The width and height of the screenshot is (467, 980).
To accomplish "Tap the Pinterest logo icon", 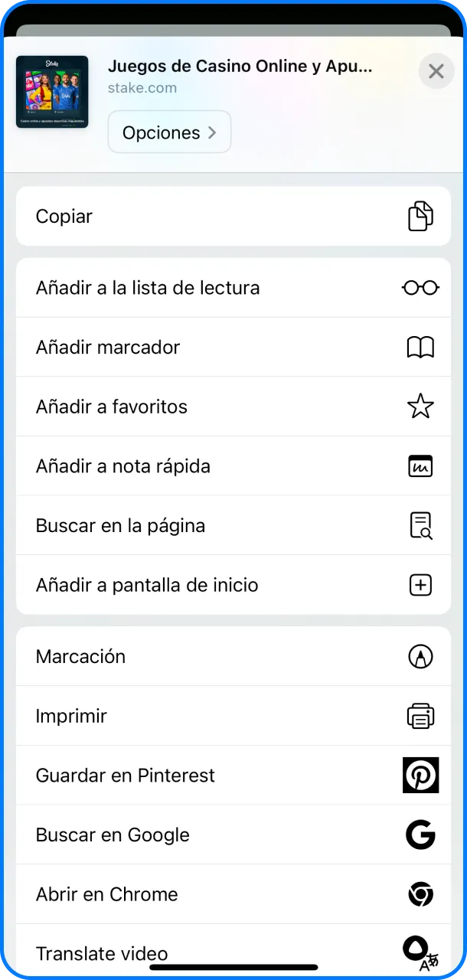I will click(420, 775).
